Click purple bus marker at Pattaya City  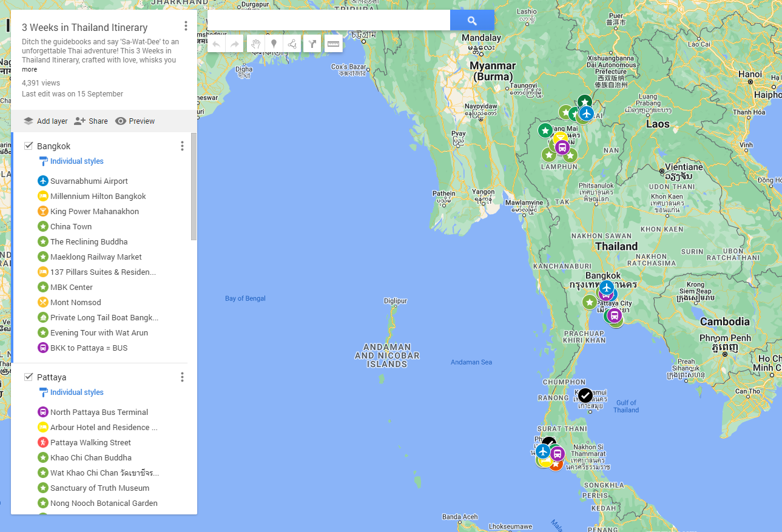615,315
